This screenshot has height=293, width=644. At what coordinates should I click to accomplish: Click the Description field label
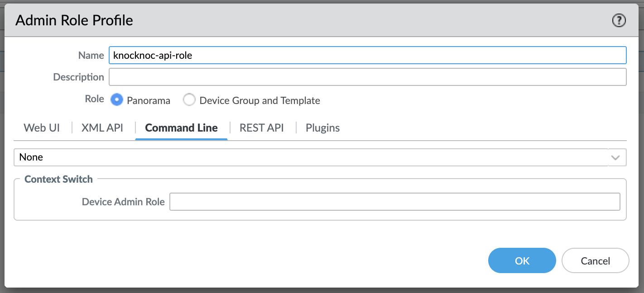(x=78, y=77)
